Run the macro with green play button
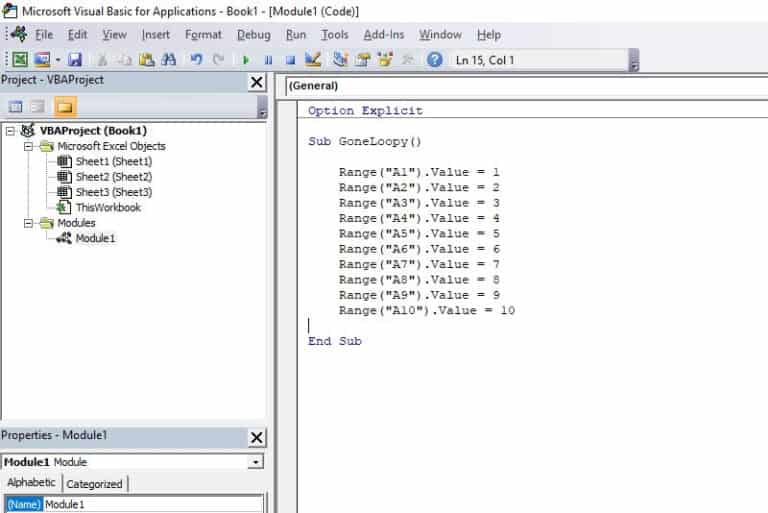Viewport: 768px width, 513px height. coord(246,60)
